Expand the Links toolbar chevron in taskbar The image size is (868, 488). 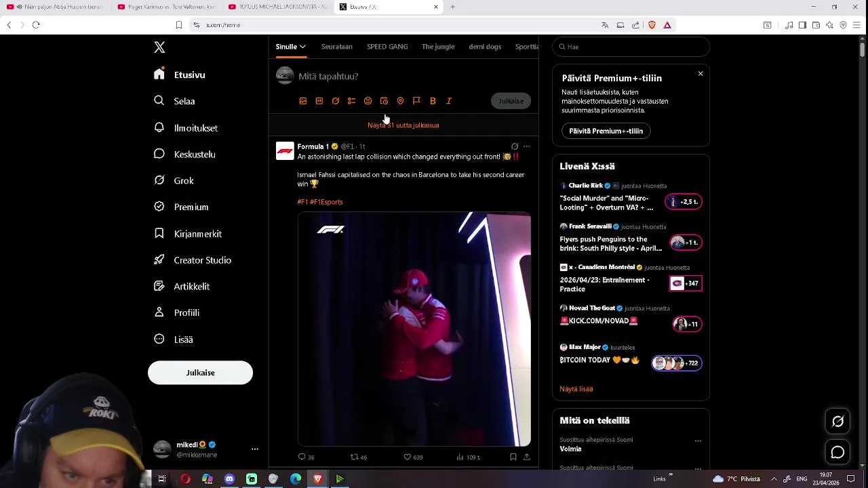pos(671,474)
